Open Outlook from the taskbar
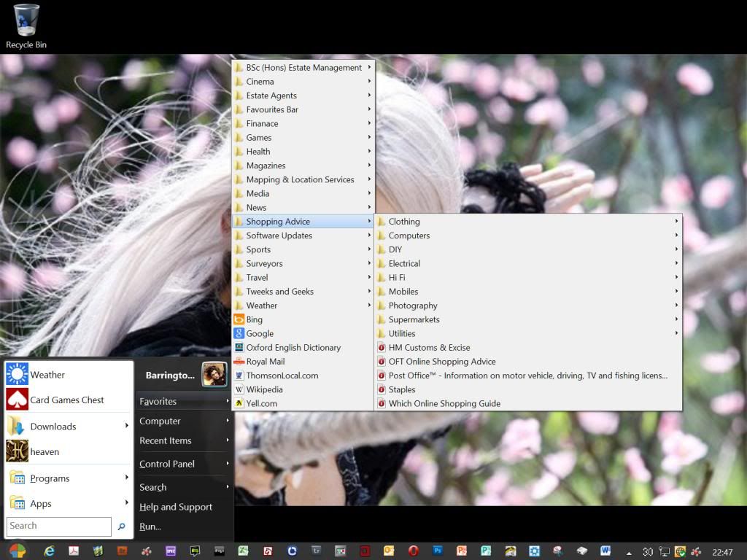The width and height of the screenshot is (747, 560). coord(389,551)
